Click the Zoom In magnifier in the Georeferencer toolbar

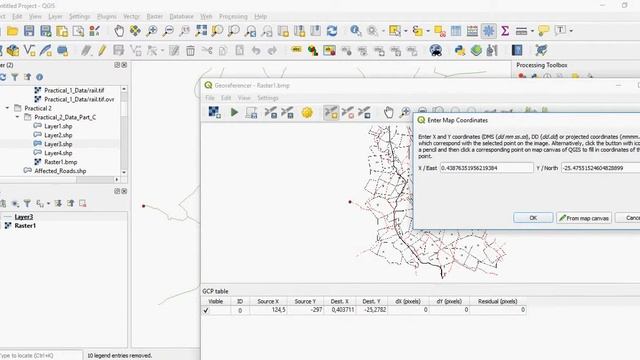(x=404, y=112)
